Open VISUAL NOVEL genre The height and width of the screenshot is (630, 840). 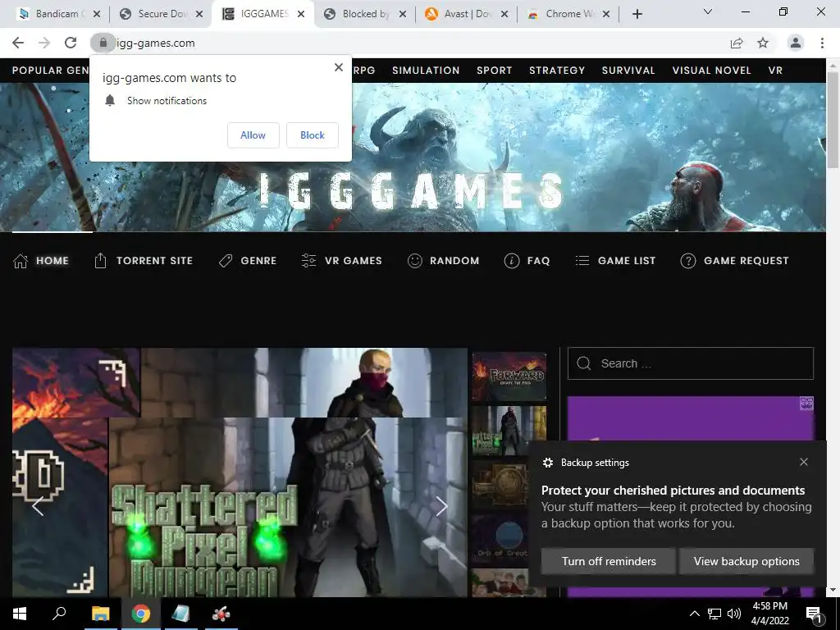coord(712,71)
